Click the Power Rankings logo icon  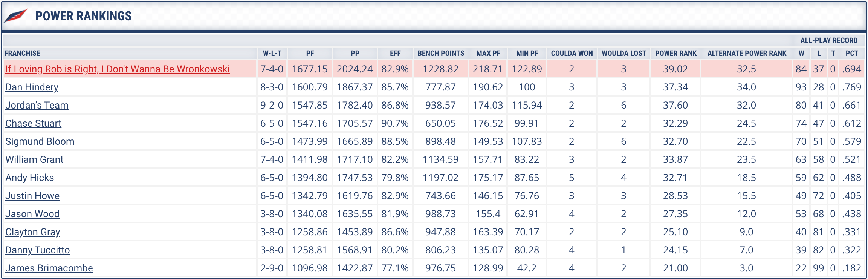(15, 16)
